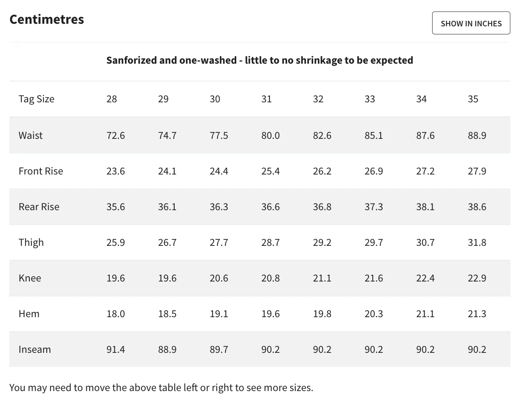The width and height of the screenshot is (532, 411).
Task: Click the 31.8 thigh measurement cell
Action: [x=477, y=242]
